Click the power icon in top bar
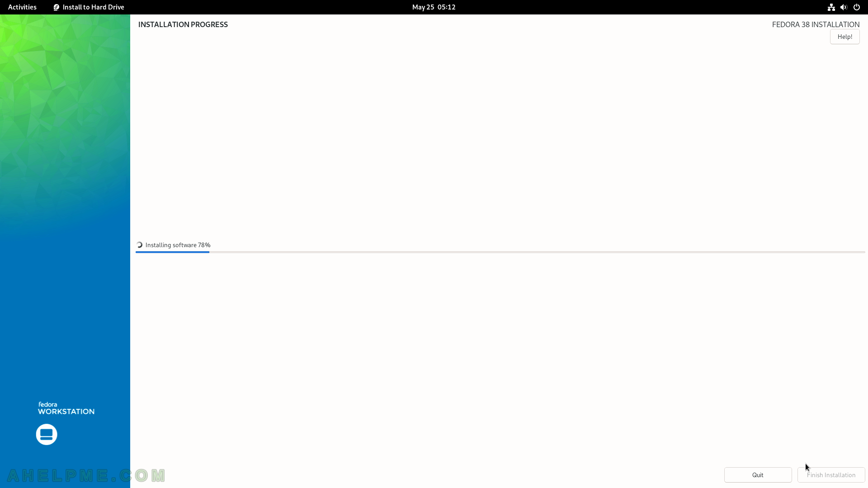Image resolution: width=868 pixels, height=488 pixels. click(x=856, y=7)
